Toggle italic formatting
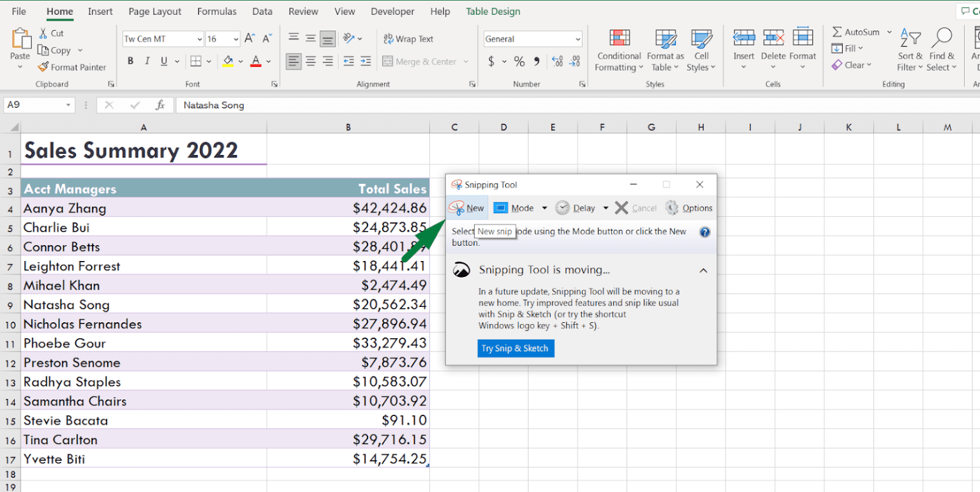Image resolution: width=980 pixels, height=492 pixels. 147,61
